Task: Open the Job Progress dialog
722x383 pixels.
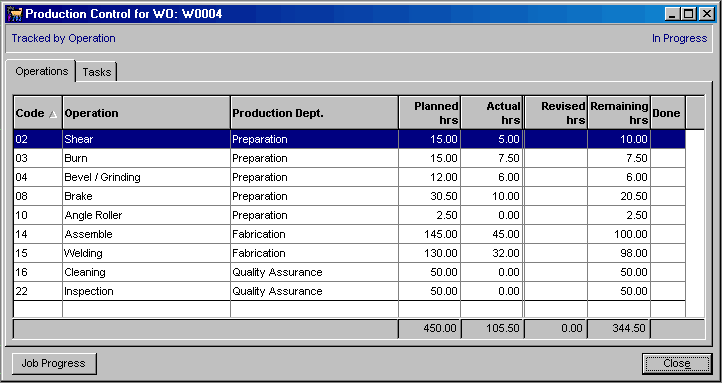Action: [54, 364]
